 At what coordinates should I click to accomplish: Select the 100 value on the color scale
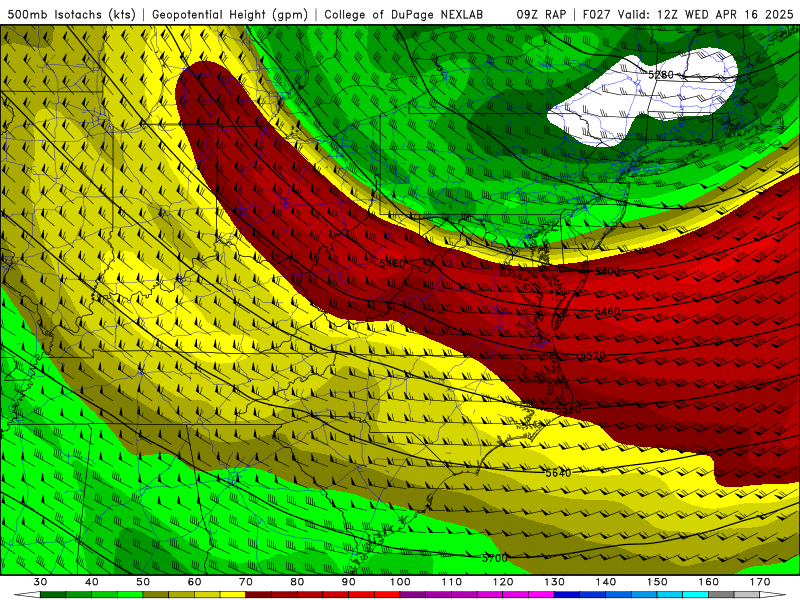click(400, 582)
